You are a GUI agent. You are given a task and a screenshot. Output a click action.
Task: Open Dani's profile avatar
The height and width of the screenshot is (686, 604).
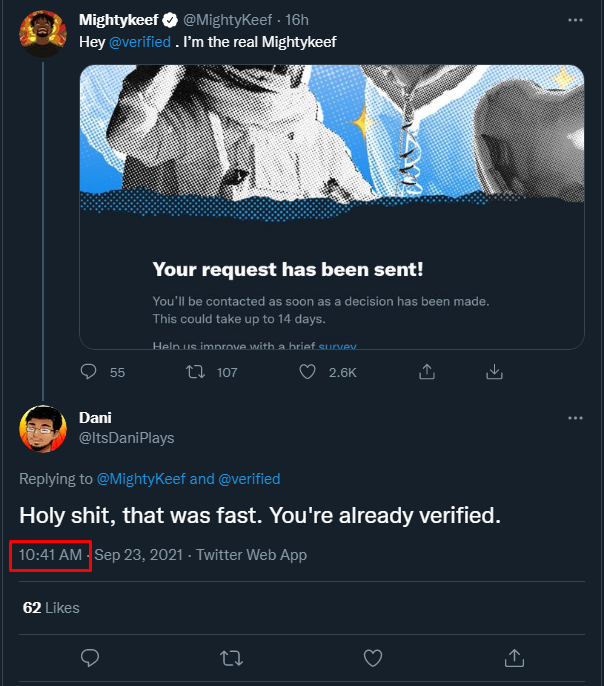[x=42, y=427]
